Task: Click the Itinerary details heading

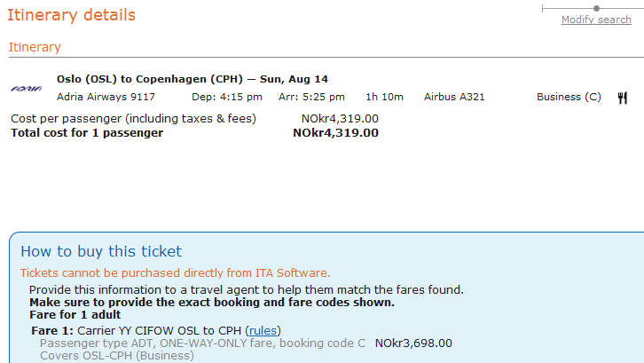Action: click(72, 15)
